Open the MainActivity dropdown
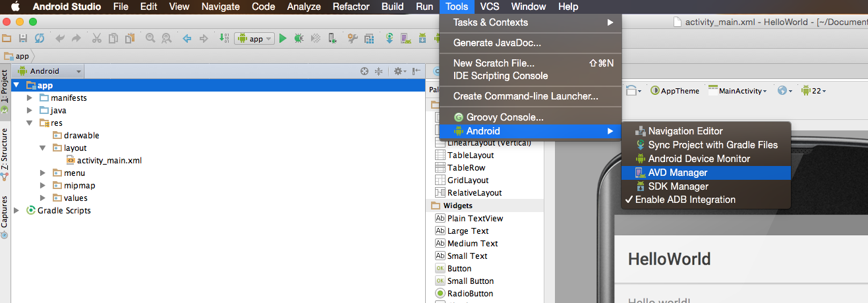Screen dimensions: 868x303 [x=738, y=91]
